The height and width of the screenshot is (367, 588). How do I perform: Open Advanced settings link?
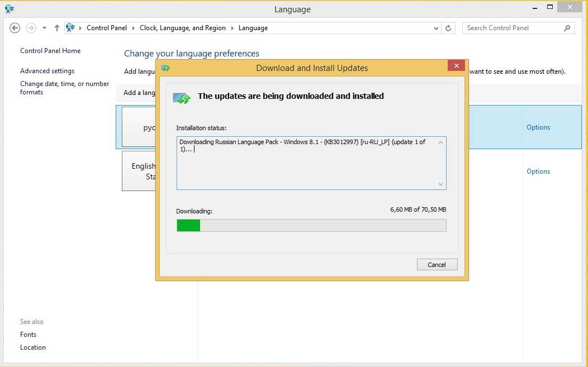coord(47,71)
